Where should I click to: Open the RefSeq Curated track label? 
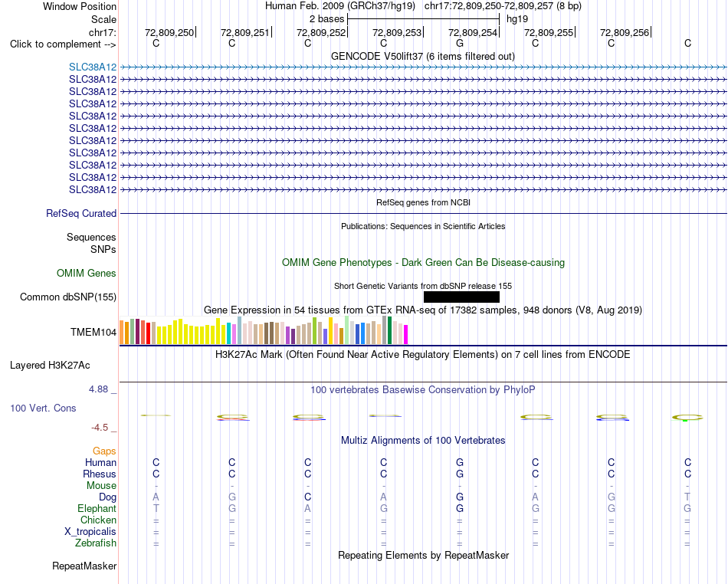[80, 214]
